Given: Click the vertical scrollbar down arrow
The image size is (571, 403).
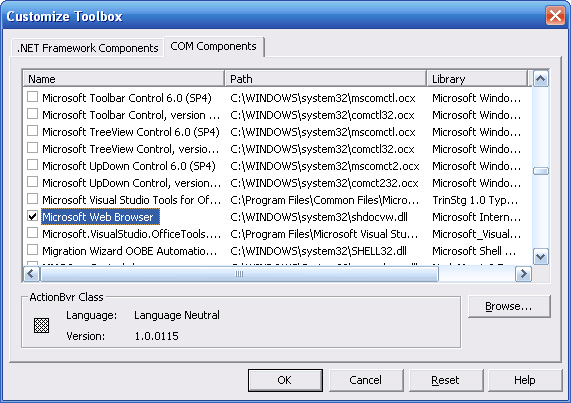Looking at the screenshot, I should pos(541,257).
